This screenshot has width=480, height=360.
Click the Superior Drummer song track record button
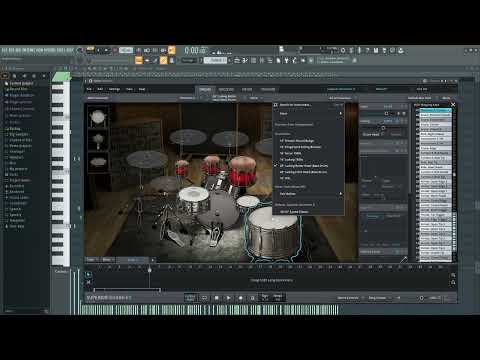coord(240,298)
